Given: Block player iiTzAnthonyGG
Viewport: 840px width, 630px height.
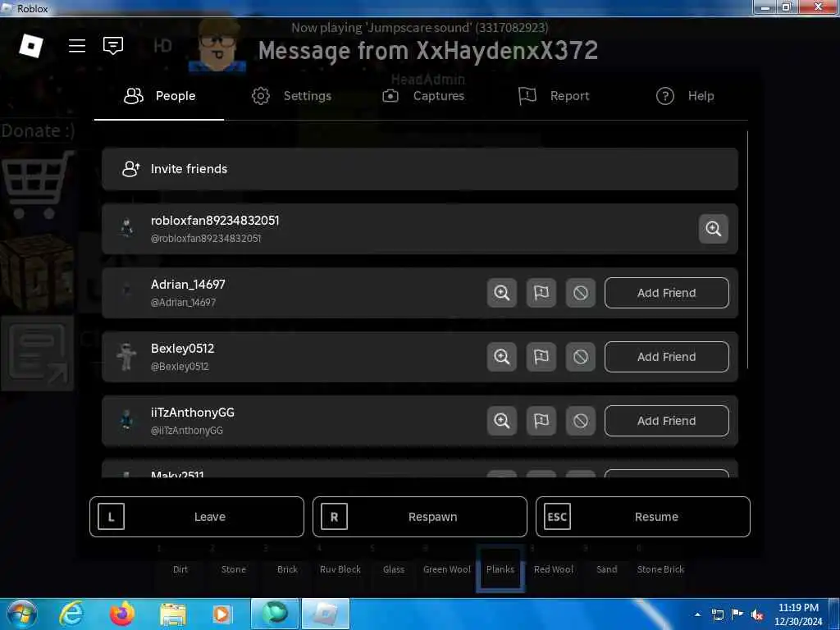Looking at the screenshot, I should point(580,421).
